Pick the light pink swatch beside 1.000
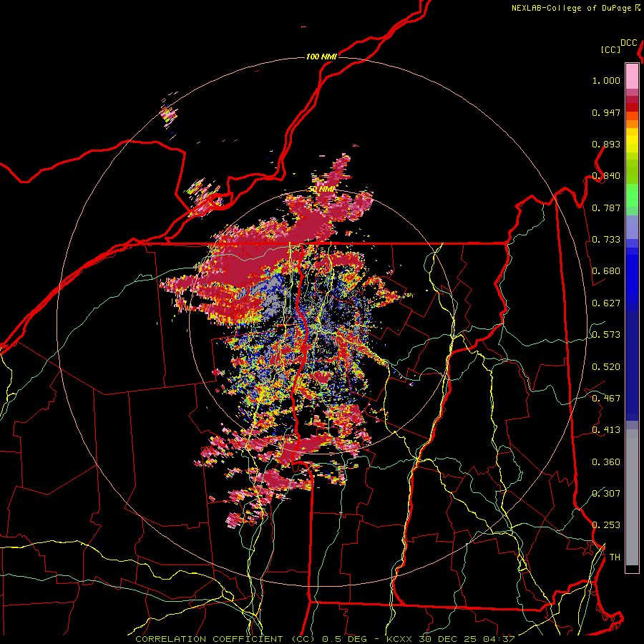Screen dimensions: 644x644 pos(632,77)
